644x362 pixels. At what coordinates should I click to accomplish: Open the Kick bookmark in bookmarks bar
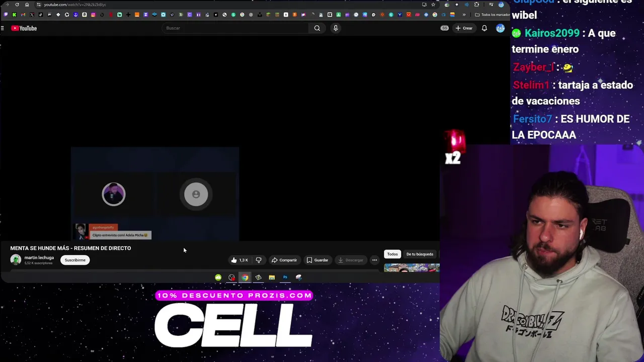pyautogui.click(x=14, y=15)
